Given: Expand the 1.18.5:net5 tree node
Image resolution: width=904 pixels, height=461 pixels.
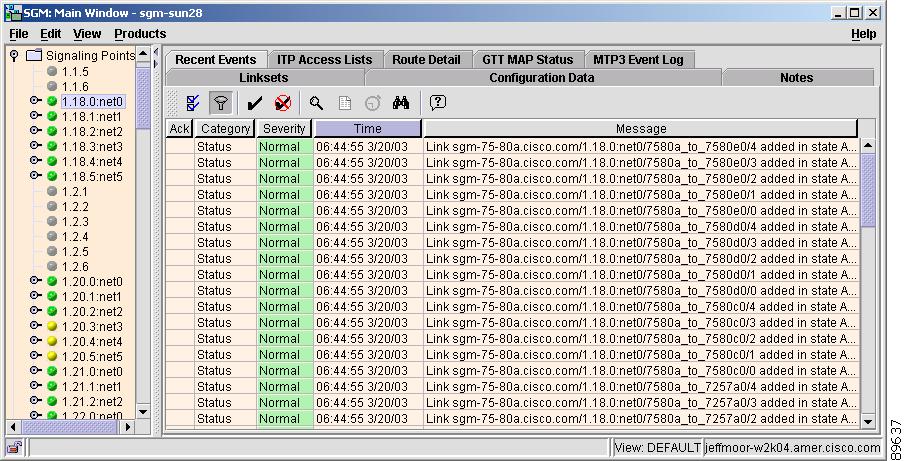Looking at the screenshot, I should point(35,175).
